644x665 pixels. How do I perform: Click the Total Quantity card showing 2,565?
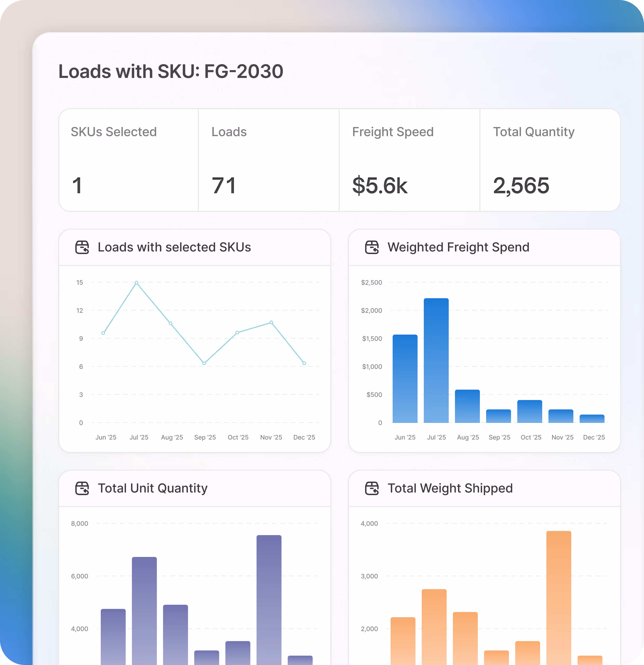[x=522, y=185]
